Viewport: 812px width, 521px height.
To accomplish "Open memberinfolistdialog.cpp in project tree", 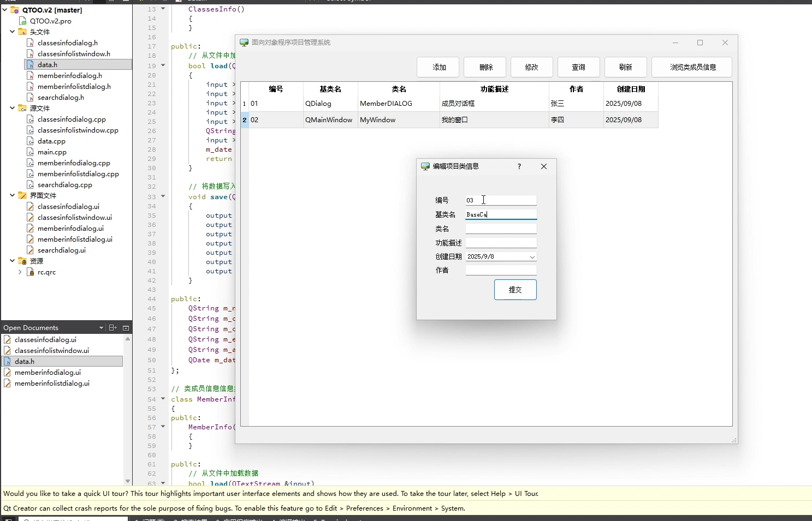I will click(78, 173).
